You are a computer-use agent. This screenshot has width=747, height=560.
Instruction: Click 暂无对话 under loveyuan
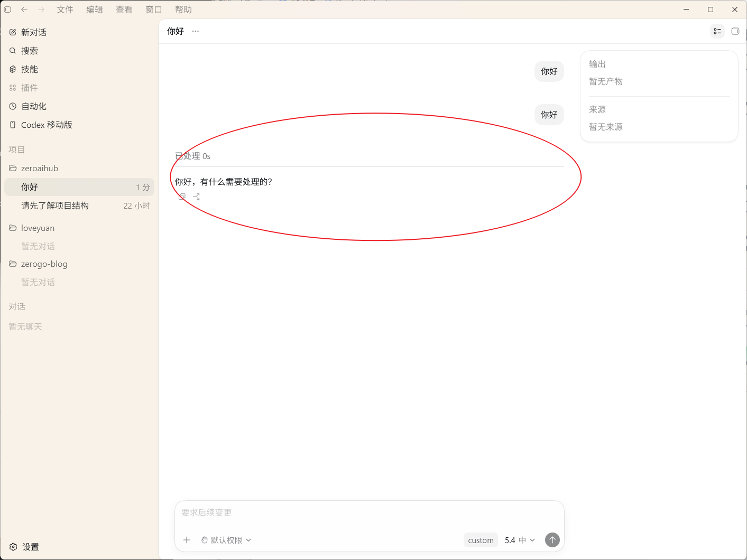tap(38, 246)
